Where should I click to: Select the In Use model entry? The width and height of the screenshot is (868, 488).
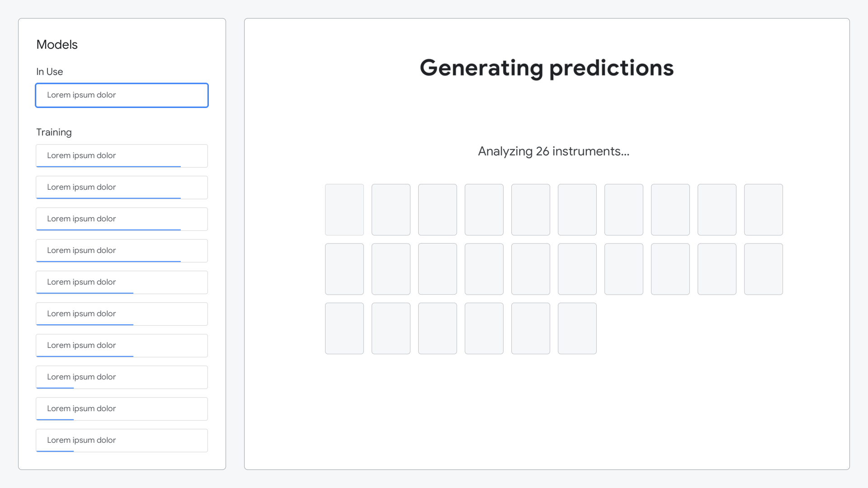pos(122,95)
